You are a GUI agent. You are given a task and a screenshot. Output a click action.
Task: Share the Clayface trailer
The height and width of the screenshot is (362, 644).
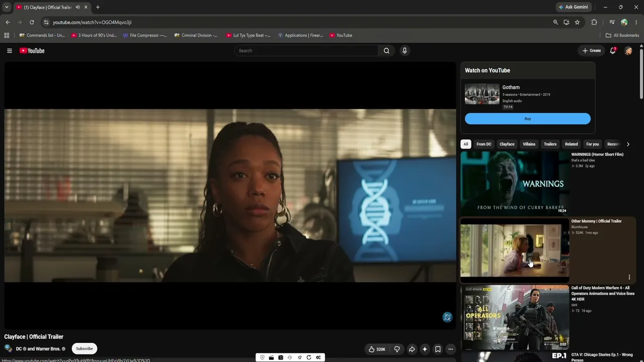[x=412, y=349]
